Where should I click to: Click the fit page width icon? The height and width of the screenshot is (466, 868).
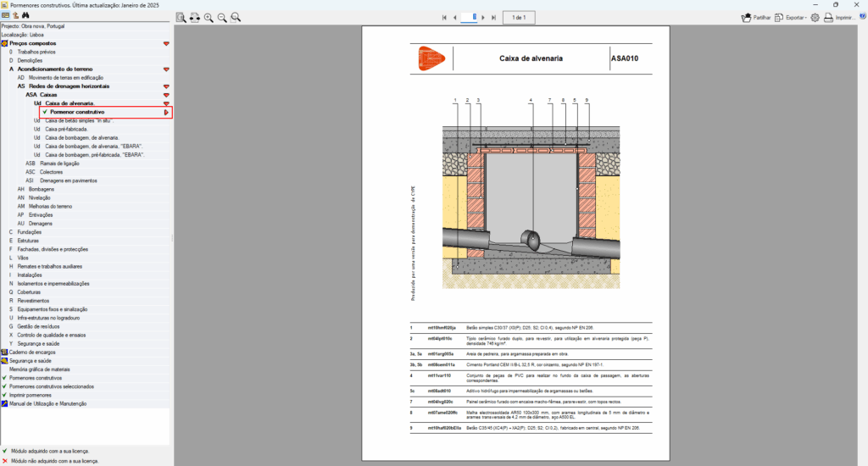(x=194, y=17)
